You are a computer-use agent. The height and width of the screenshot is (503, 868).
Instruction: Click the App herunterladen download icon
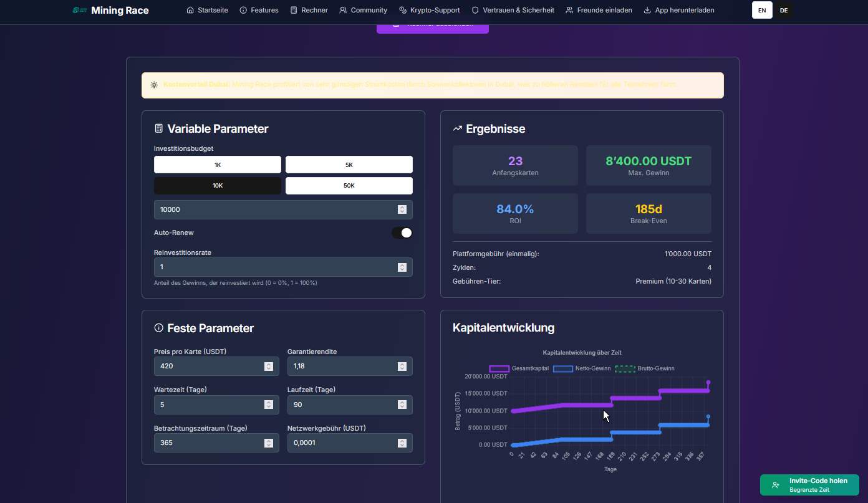[647, 10]
